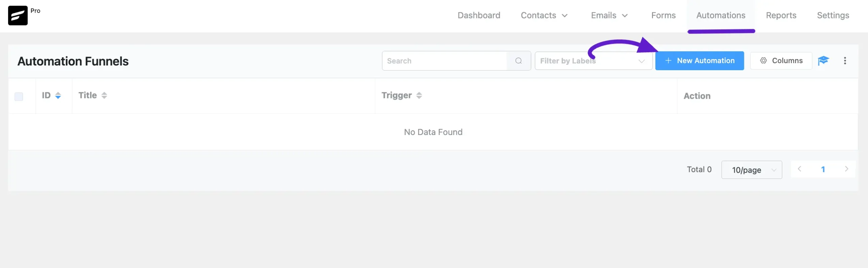
Task: Focus the Search input field
Action: [444, 61]
